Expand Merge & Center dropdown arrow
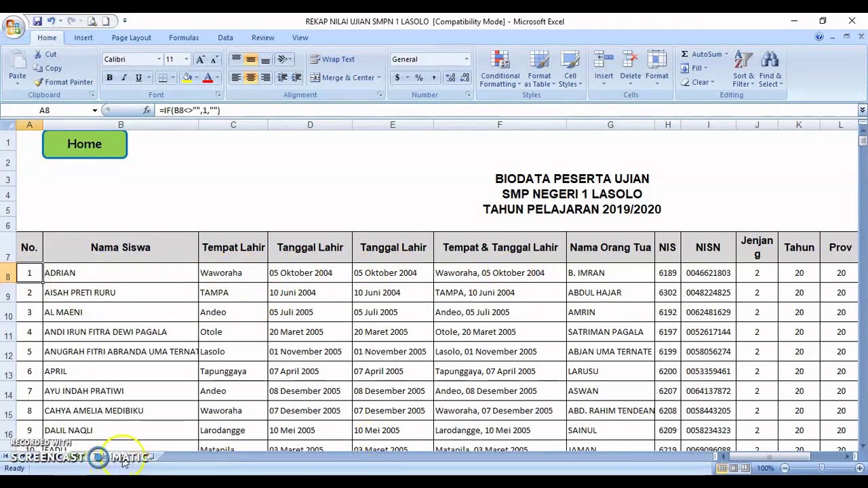 click(x=379, y=78)
